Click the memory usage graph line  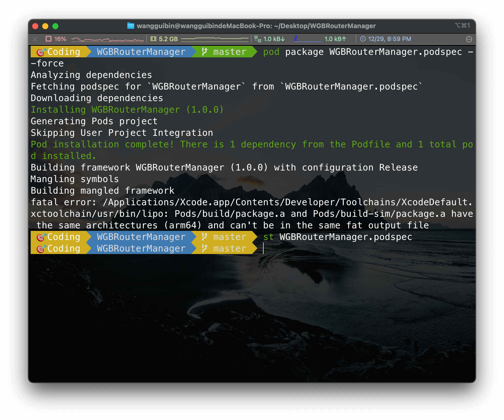(215, 39)
